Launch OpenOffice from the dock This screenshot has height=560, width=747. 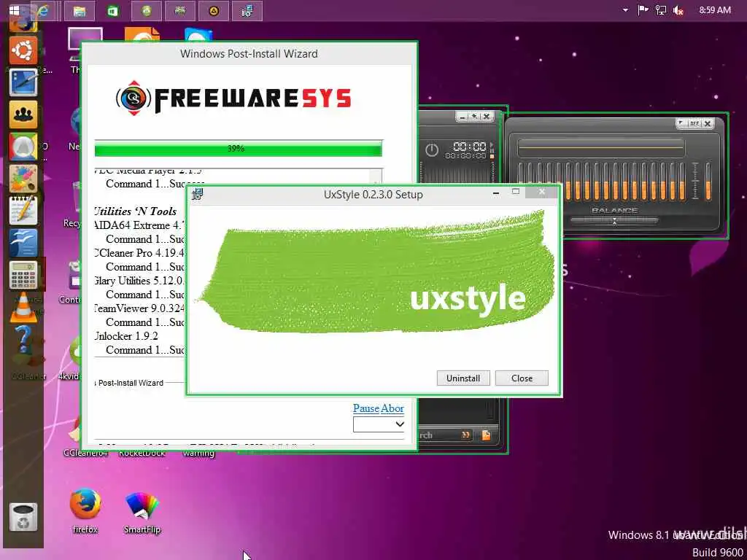click(23, 242)
